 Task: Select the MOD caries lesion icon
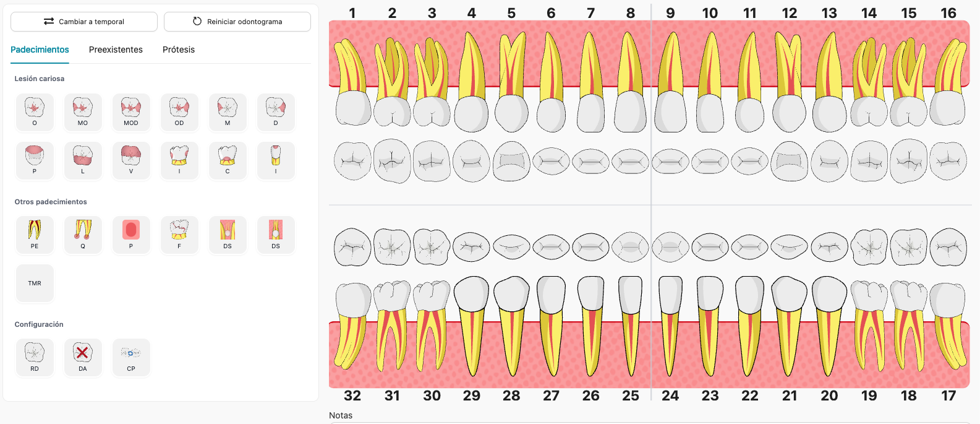coord(131,111)
